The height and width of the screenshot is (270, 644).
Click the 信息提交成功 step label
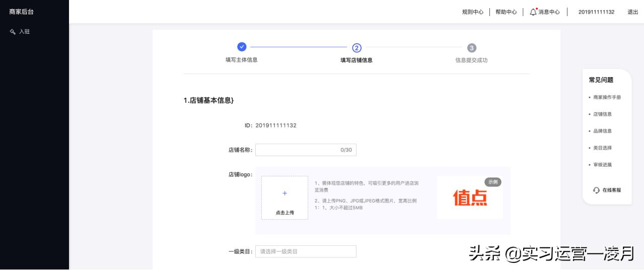[471, 60]
